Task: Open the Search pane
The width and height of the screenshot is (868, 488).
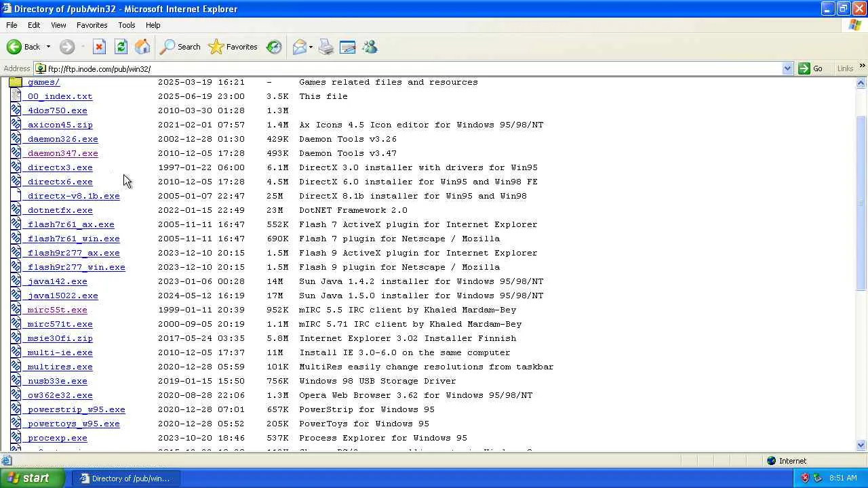Action: [x=180, y=47]
